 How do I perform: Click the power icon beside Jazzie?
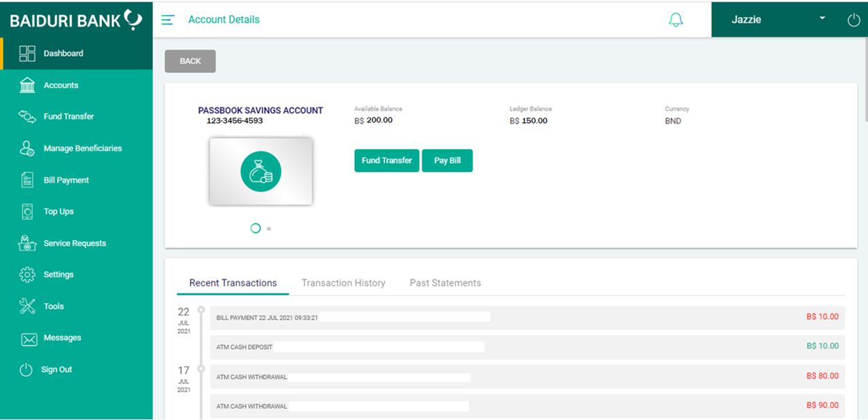tap(854, 19)
